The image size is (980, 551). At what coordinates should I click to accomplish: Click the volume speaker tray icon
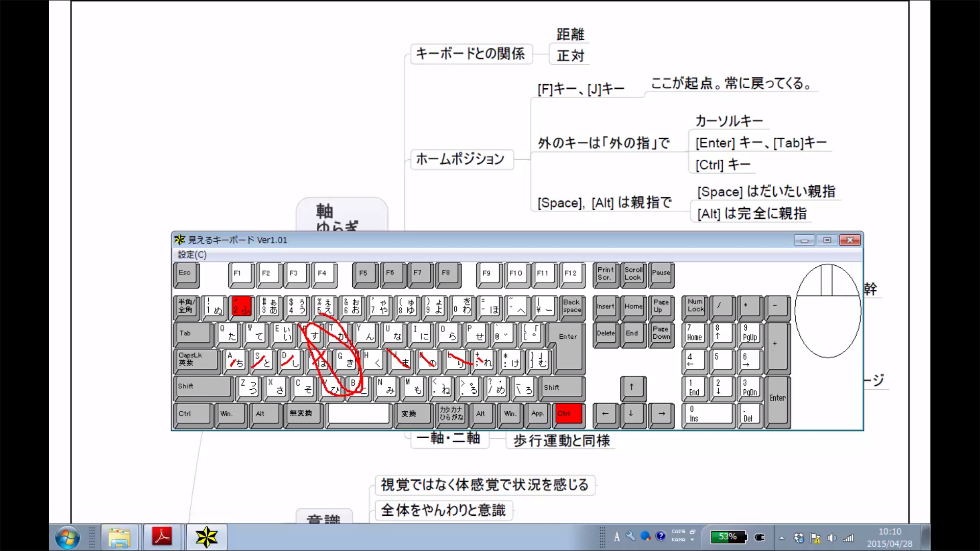[x=831, y=538]
